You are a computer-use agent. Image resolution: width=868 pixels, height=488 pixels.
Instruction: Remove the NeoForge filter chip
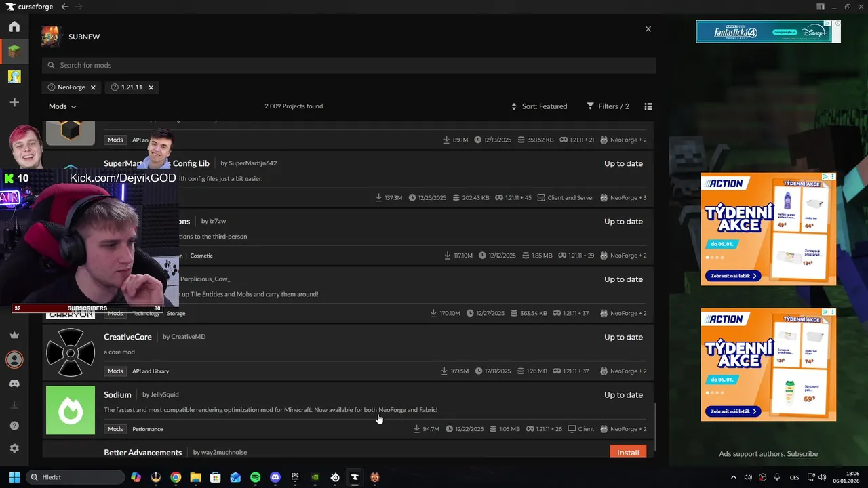tap(93, 87)
